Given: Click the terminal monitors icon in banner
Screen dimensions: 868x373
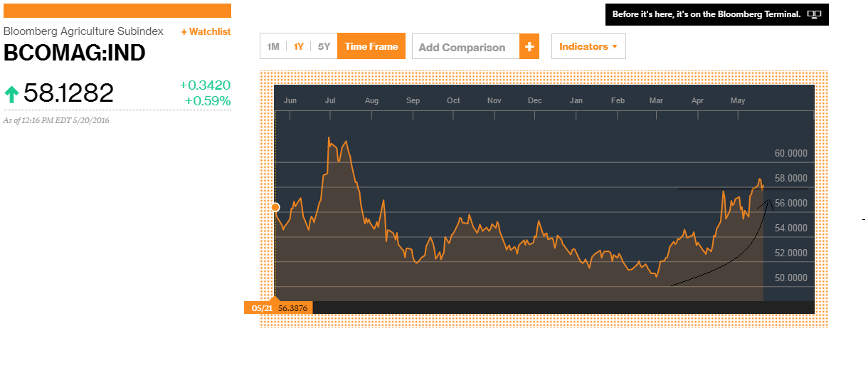Looking at the screenshot, I should click(815, 14).
